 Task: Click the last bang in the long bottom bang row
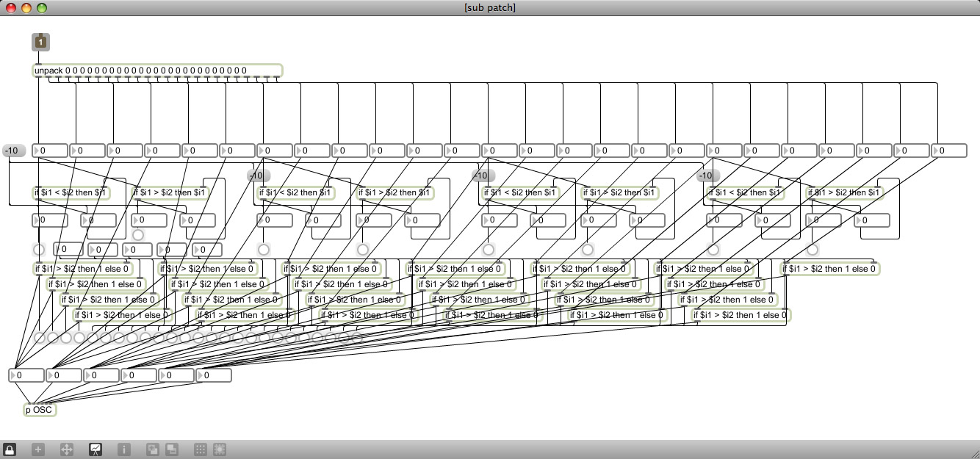pyautogui.click(x=357, y=338)
